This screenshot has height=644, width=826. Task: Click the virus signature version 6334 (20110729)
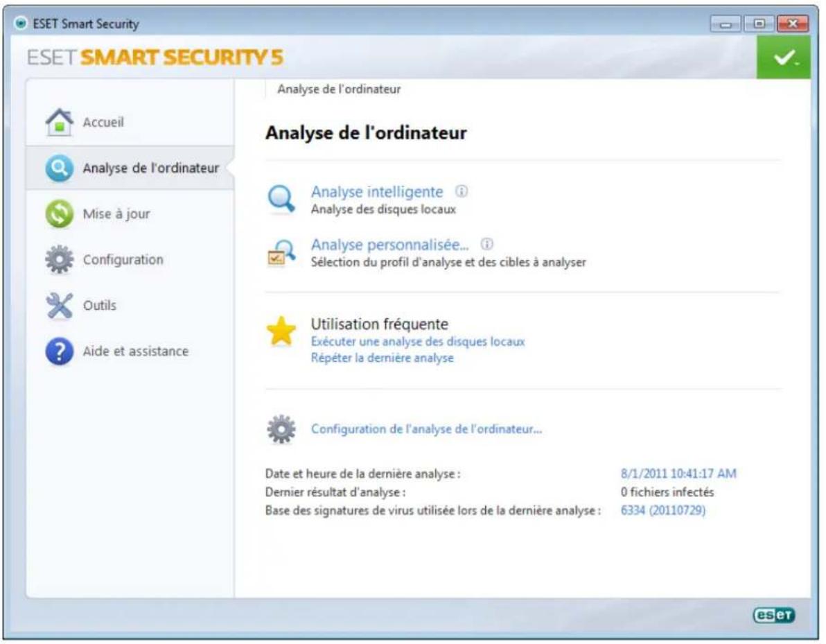coord(662,510)
